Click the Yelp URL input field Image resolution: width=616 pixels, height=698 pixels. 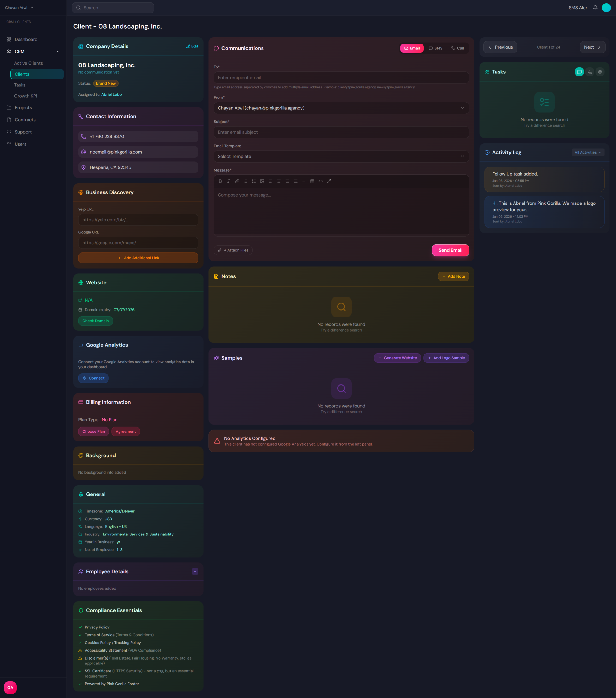138,220
